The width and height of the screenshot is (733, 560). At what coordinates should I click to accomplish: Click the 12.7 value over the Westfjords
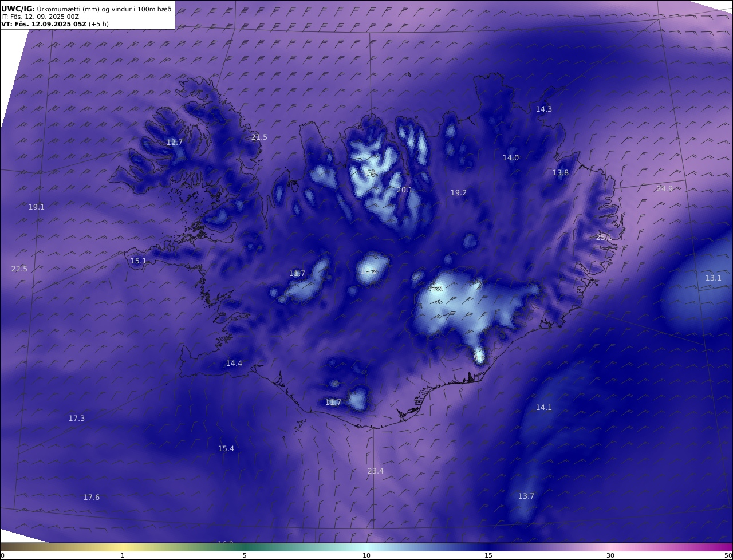point(175,142)
